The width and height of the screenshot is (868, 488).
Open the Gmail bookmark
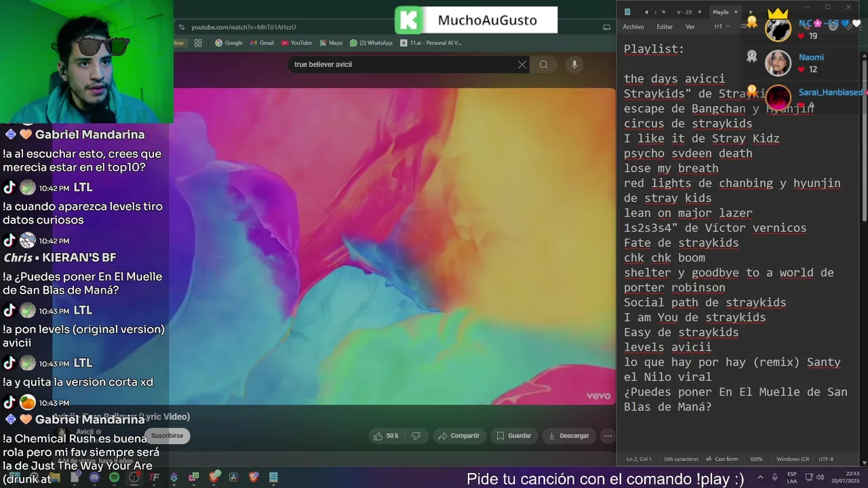pyautogui.click(x=262, y=43)
